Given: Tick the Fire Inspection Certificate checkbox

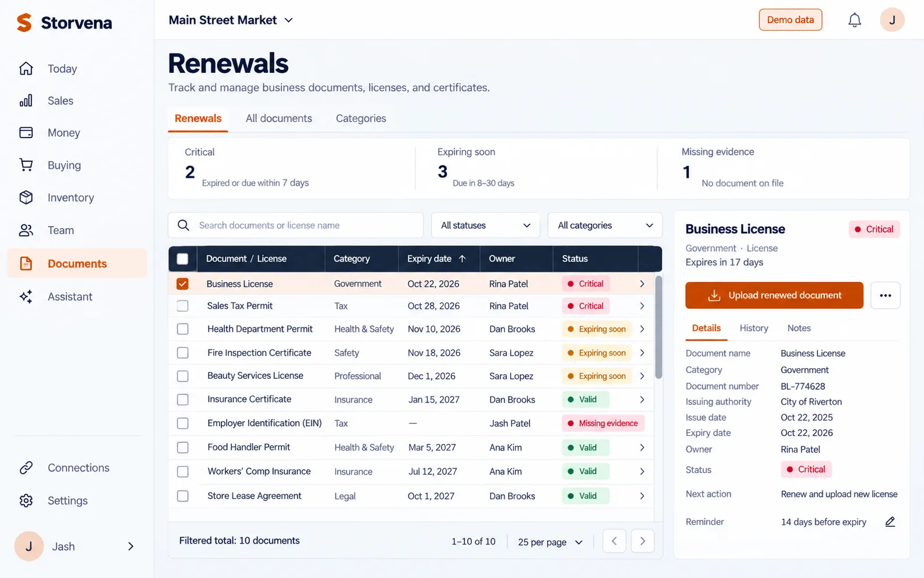Looking at the screenshot, I should [x=182, y=353].
